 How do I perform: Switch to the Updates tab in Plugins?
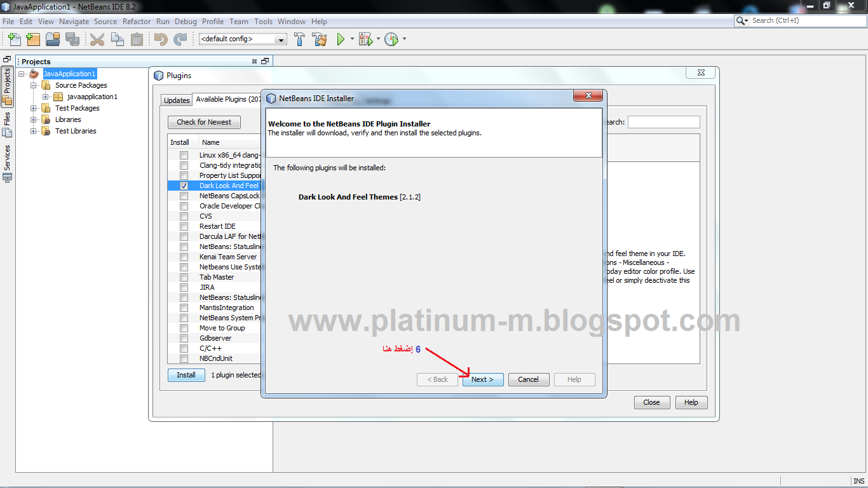[x=176, y=99]
